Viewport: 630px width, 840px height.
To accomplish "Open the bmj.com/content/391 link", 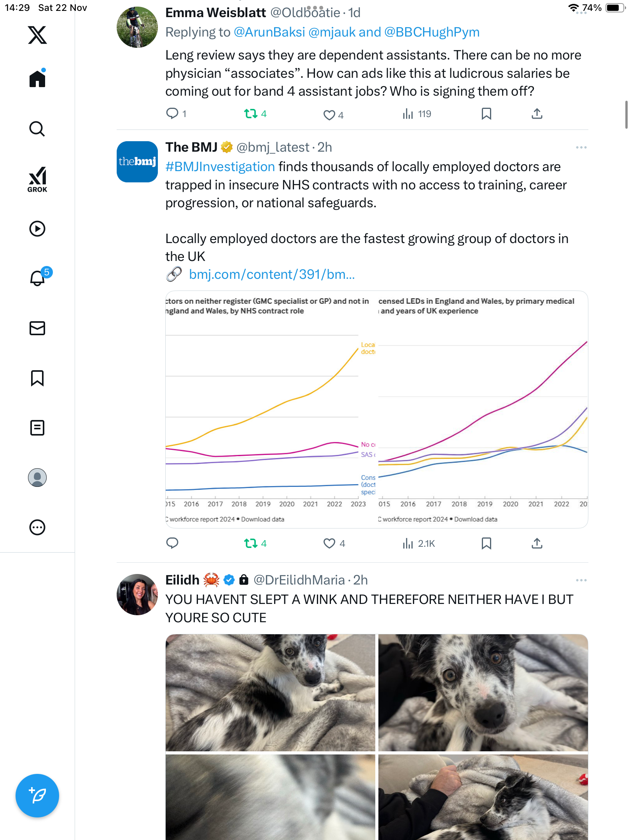I will [271, 275].
